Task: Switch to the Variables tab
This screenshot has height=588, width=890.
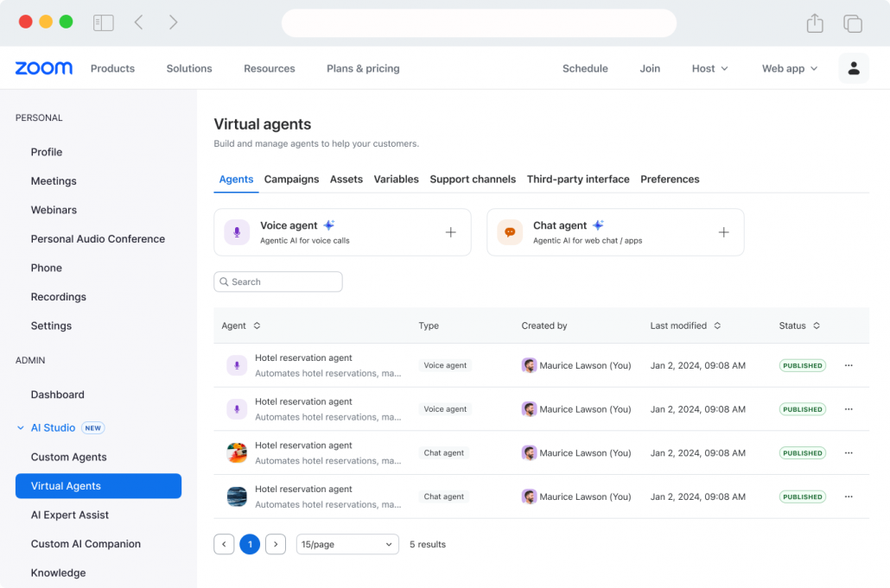Action: tap(397, 180)
